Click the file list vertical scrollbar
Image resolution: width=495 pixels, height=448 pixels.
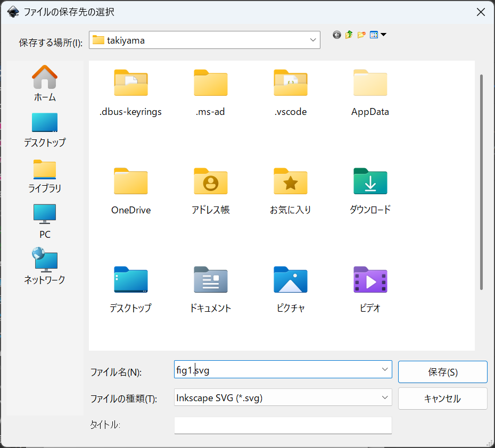tap(481, 181)
